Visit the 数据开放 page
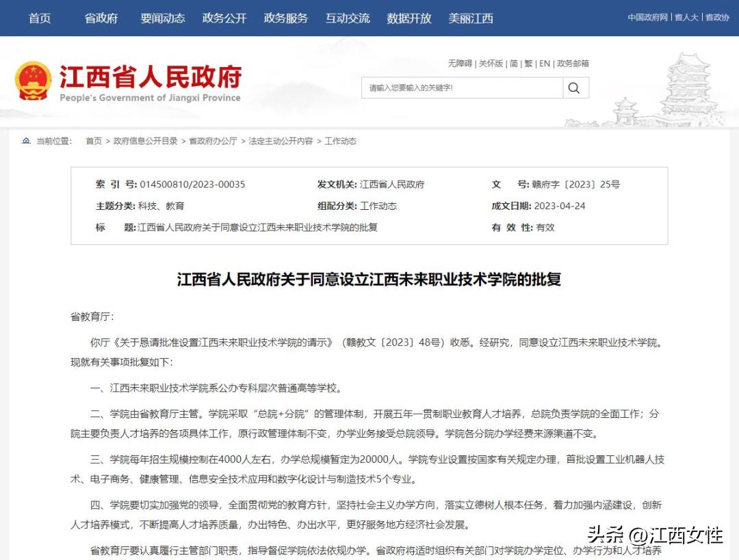 pyautogui.click(x=409, y=18)
